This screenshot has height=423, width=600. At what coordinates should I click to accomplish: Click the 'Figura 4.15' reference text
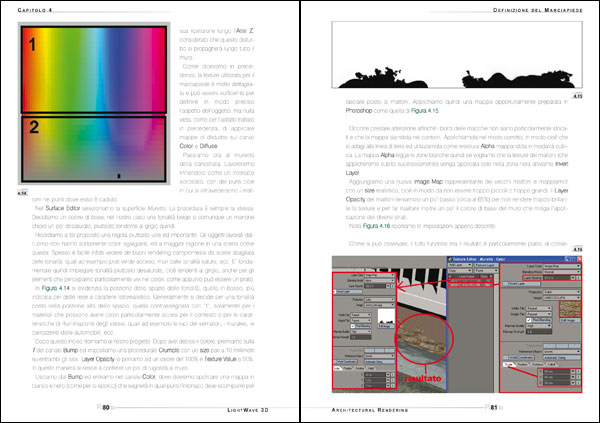click(425, 111)
